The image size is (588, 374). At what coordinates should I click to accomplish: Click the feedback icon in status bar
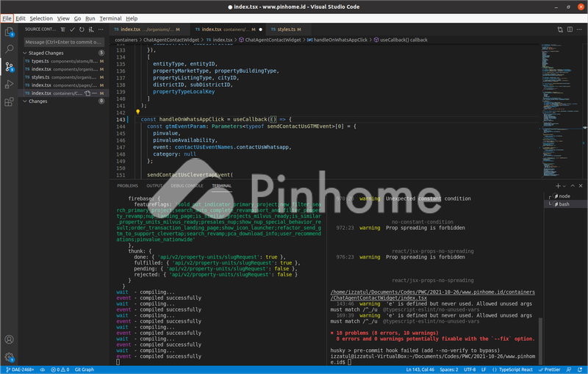pos(569,370)
